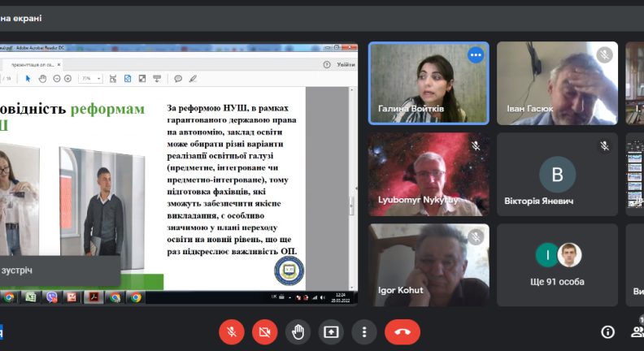644x351 pixels.
Task: Open the meeting details info icon
Action: (607, 331)
